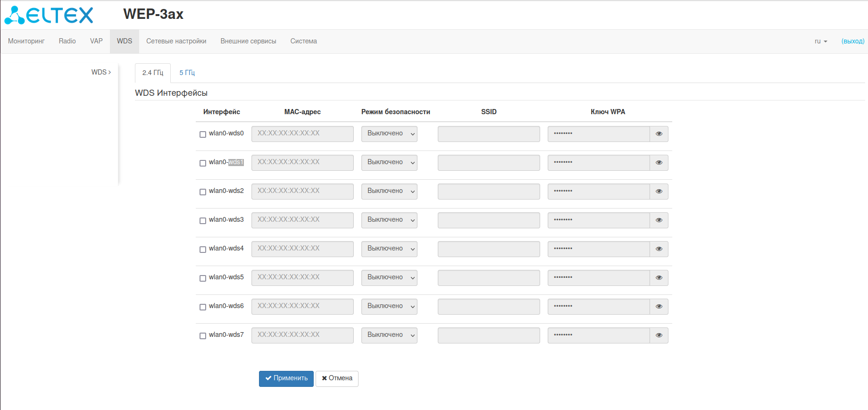Tick the wlan0-wds2 checkbox
This screenshot has width=868, height=410.
[x=203, y=192]
